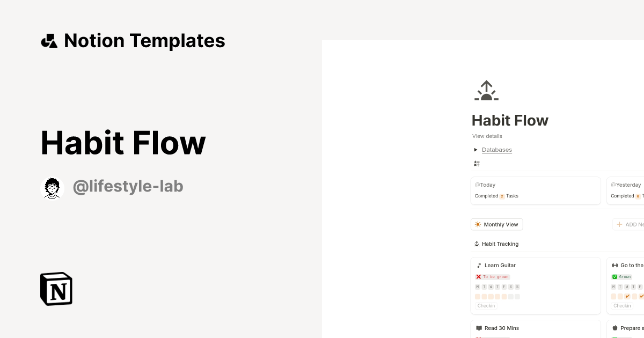Click the dumbbell icon on the gym habit card
This screenshot has height=338, width=644.
point(615,264)
